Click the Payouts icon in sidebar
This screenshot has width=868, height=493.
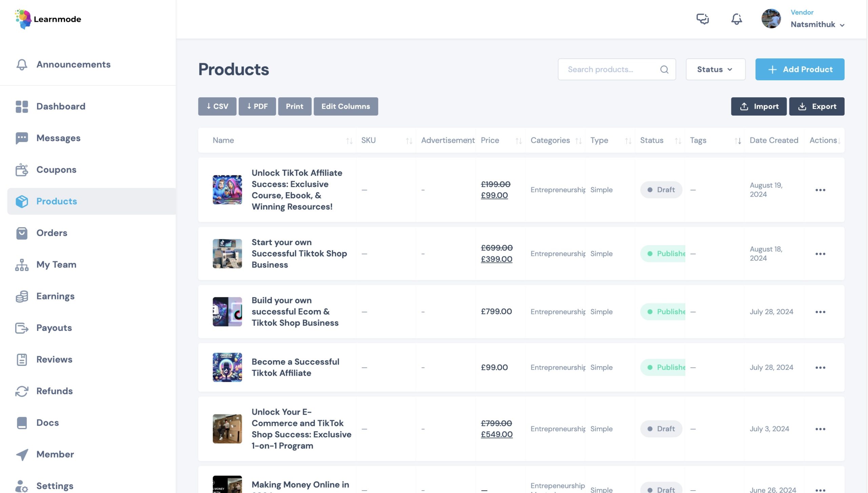pos(22,328)
